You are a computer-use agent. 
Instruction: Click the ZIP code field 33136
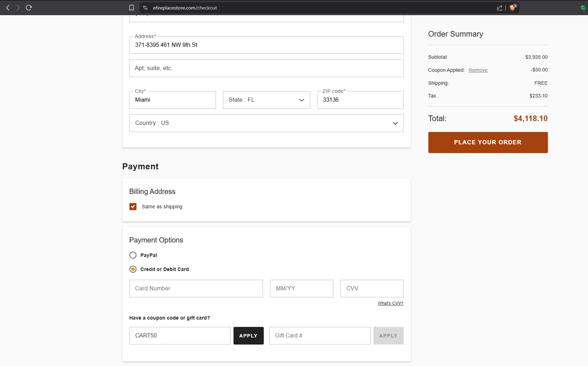(x=360, y=100)
